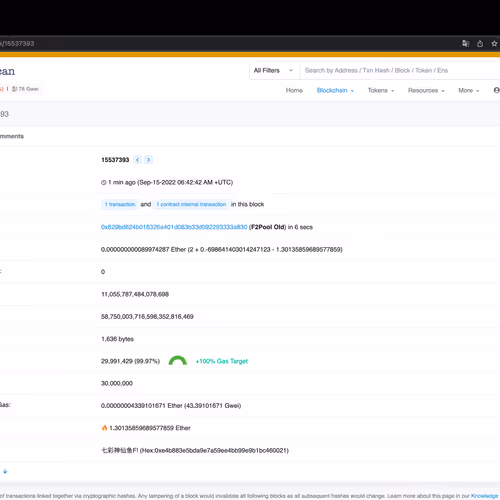Click the share icon in address bar
500x500 pixels.
480,43
